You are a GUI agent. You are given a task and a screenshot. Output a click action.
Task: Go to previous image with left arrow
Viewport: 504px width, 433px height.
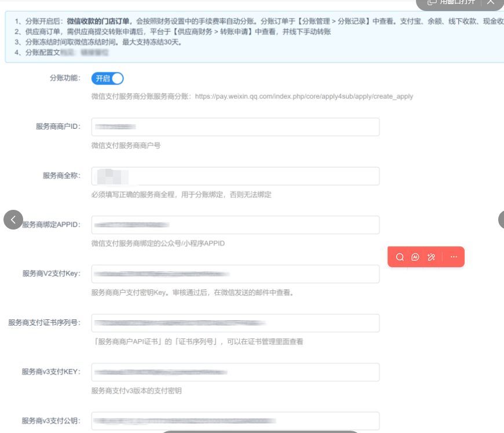pos(13,220)
